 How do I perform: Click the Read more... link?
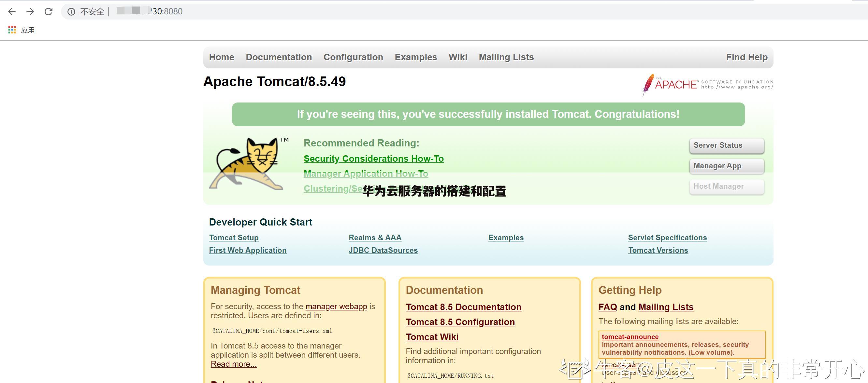234,364
